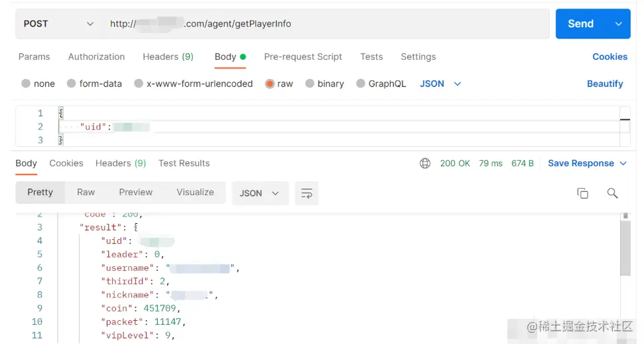Select the raw body type
Image resolution: width=644 pixels, height=344 pixels.
click(x=279, y=84)
